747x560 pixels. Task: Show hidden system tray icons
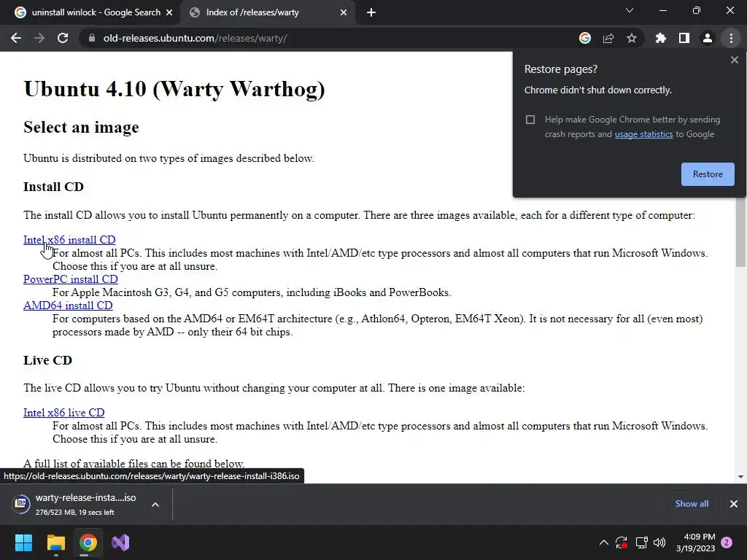tap(603, 542)
